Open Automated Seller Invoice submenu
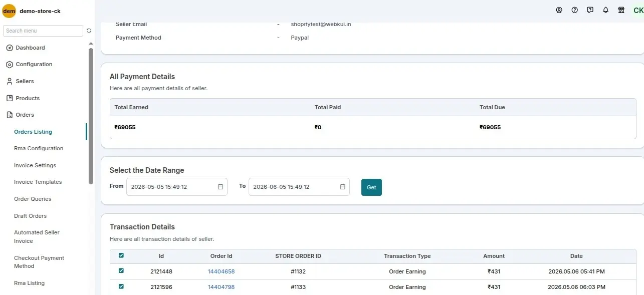The image size is (644, 295). pos(37,236)
